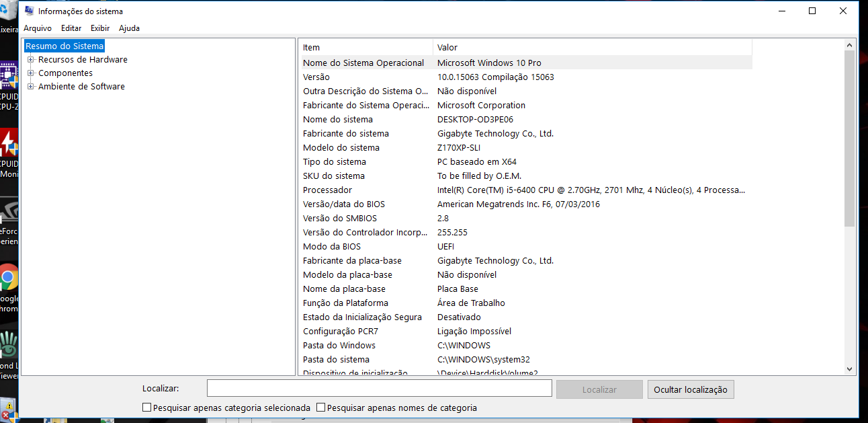
Task: Select the CPUID HWMonitor desktop icon
Action: point(9,143)
